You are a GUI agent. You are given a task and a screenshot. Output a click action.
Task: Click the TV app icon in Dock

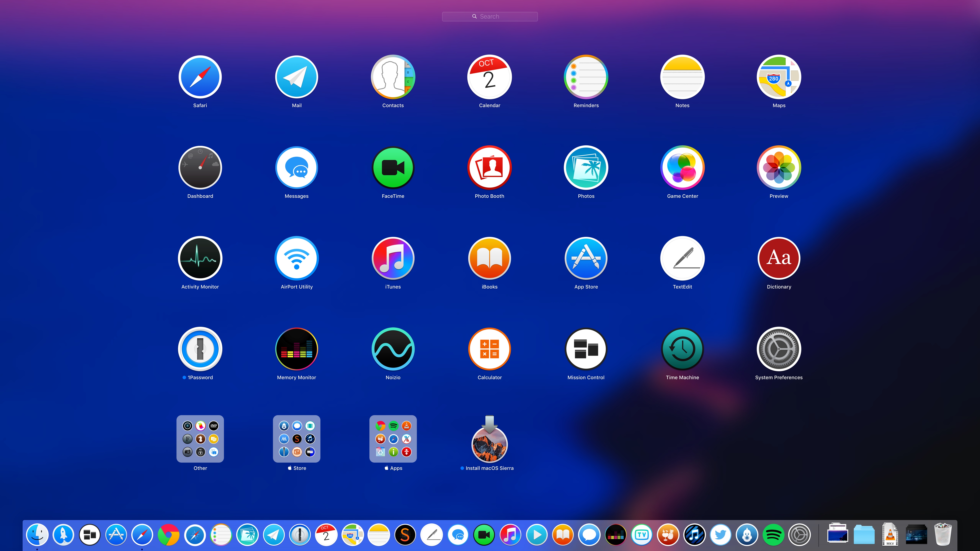(x=642, y=535)
